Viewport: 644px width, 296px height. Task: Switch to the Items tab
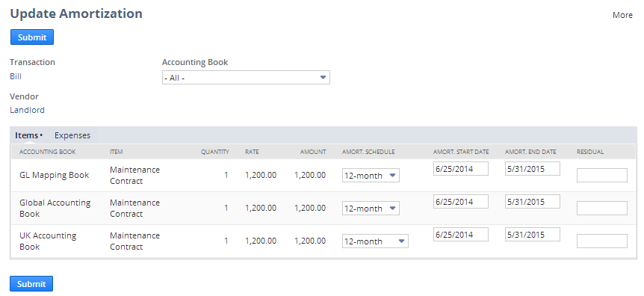coord(28,135)
